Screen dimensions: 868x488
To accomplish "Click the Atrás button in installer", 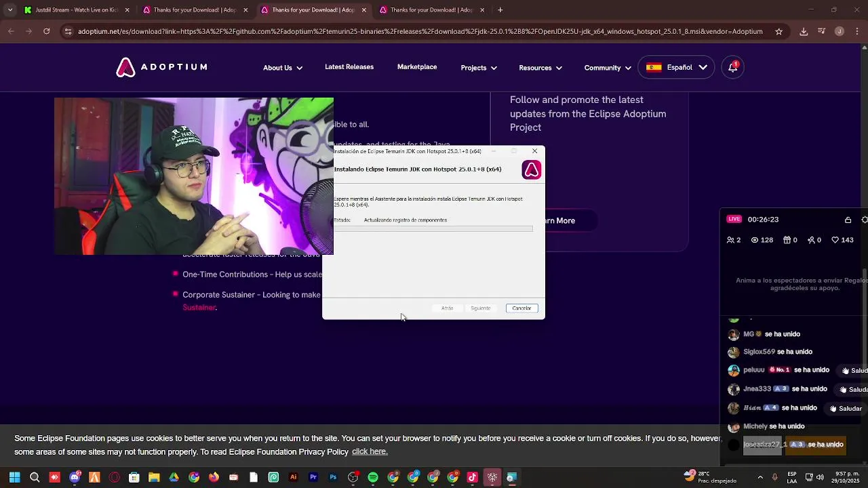I will [x=448, y=308].
